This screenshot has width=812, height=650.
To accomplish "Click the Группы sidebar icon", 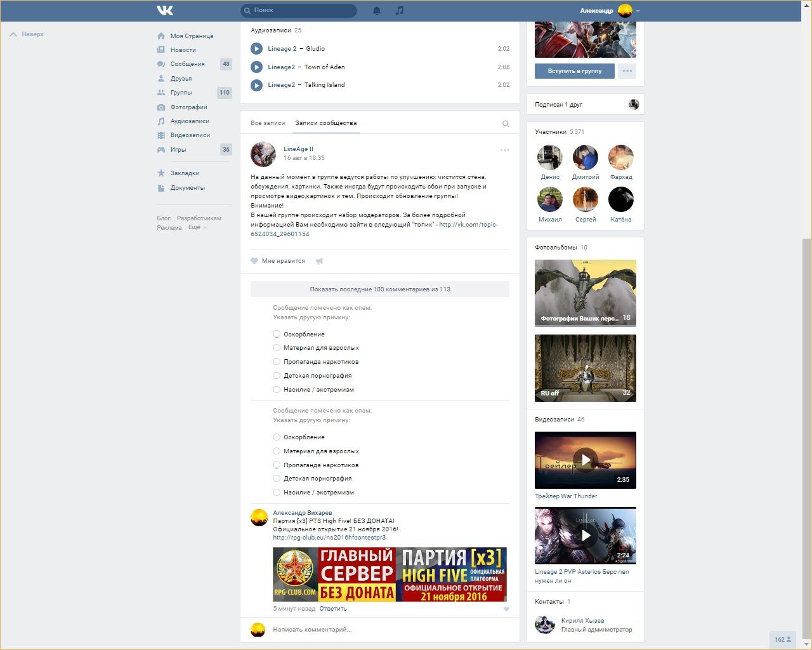I will coord(161,93).
